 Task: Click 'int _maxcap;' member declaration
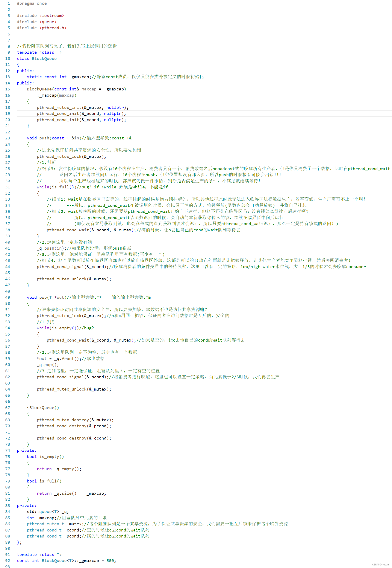42,518
